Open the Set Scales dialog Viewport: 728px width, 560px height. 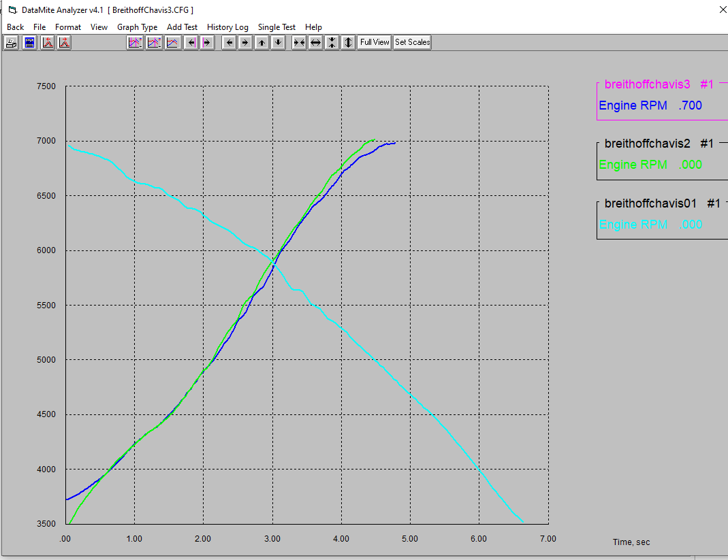click(x=412, y=42)
